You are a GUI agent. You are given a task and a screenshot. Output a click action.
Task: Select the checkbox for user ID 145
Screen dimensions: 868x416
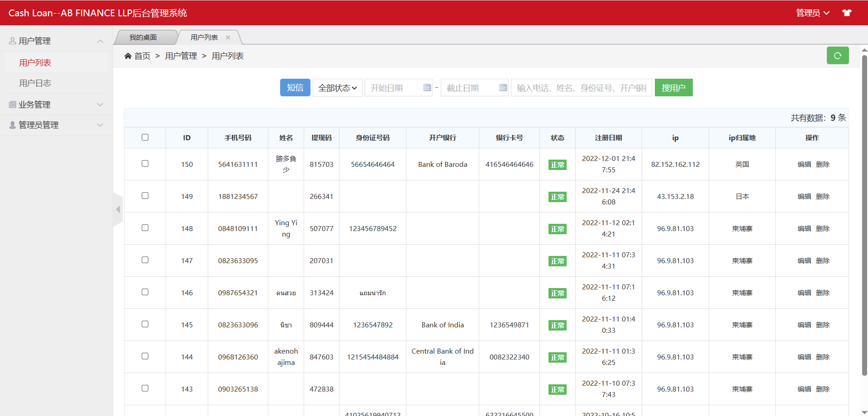click(x=145, y=324)
